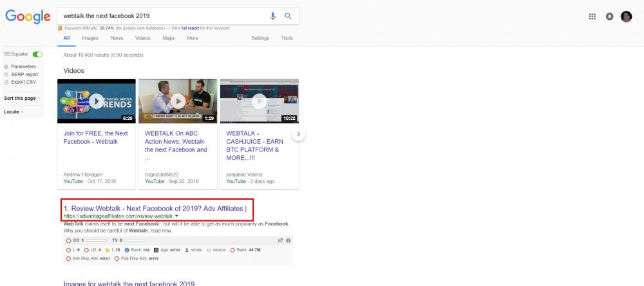Open dropdown arrow beside advantageaffiliates URL

click(176, 216)
